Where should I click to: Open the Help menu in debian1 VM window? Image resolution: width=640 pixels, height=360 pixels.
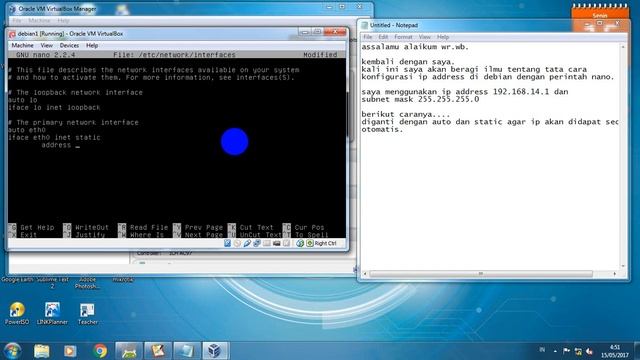pyautogui.click(x=92, y=45)
